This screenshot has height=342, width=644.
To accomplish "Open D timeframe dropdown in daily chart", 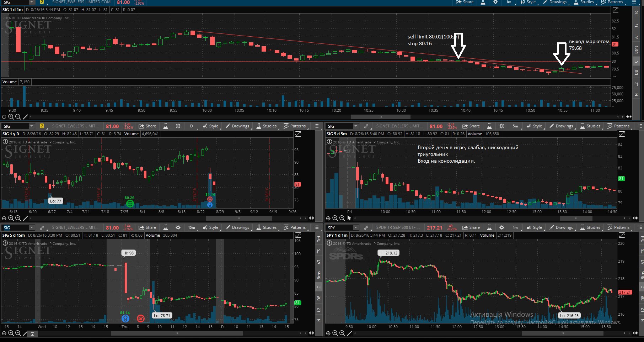I will [x=192, y=126].
